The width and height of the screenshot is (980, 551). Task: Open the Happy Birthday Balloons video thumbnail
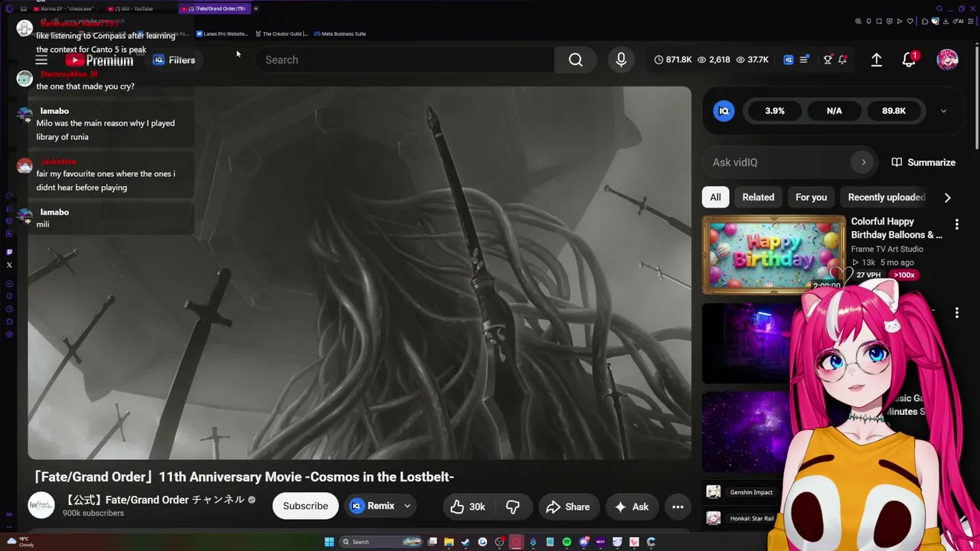pyautogui.click(x=774, y=255)
